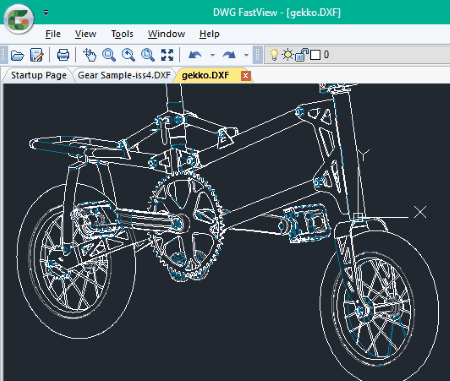Click the Zoom Extents arrows icon
The height and width of the screenshot is (381, 450).
click(167, 55)
